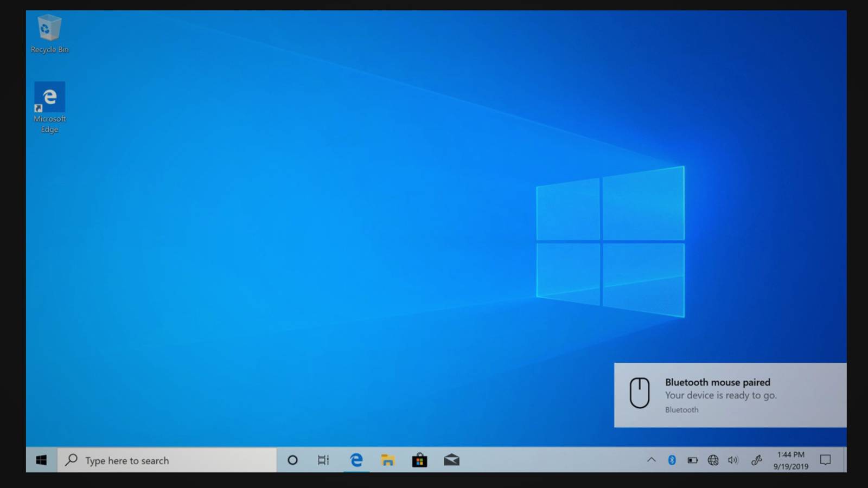Click the Bluetooth mouse paired notification

(730, 395)
